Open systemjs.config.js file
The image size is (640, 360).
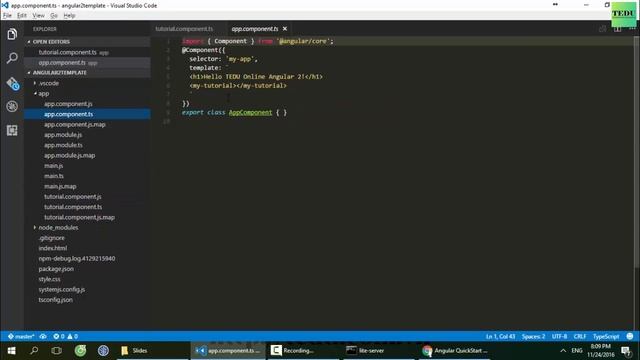coord(62,289)
